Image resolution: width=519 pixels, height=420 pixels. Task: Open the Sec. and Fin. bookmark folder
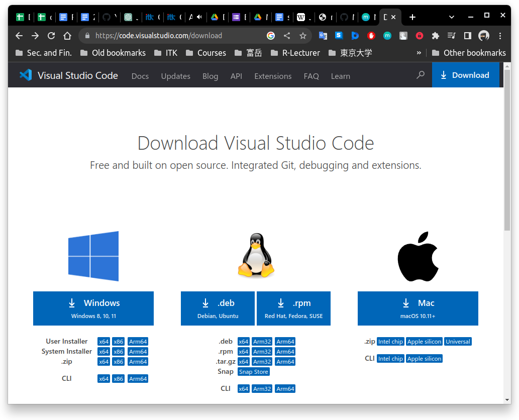pyautogui.click(x=43, y=53)
